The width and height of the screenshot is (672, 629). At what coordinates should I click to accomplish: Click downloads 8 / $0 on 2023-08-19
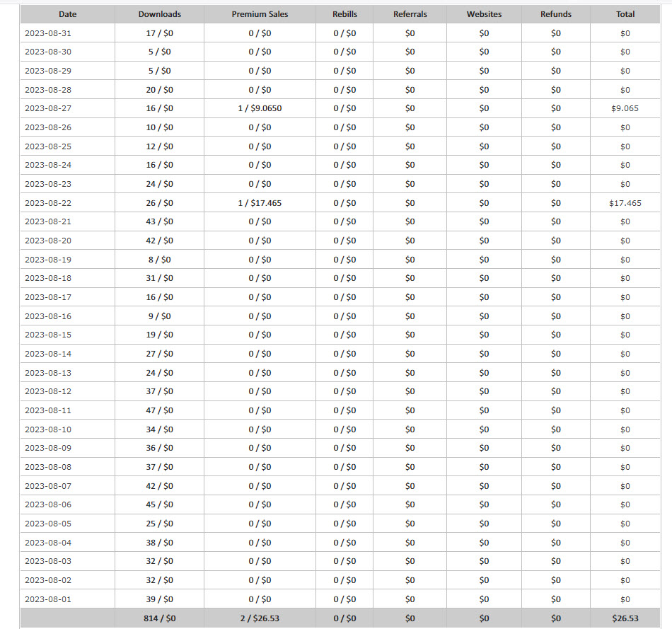[159, 260]
